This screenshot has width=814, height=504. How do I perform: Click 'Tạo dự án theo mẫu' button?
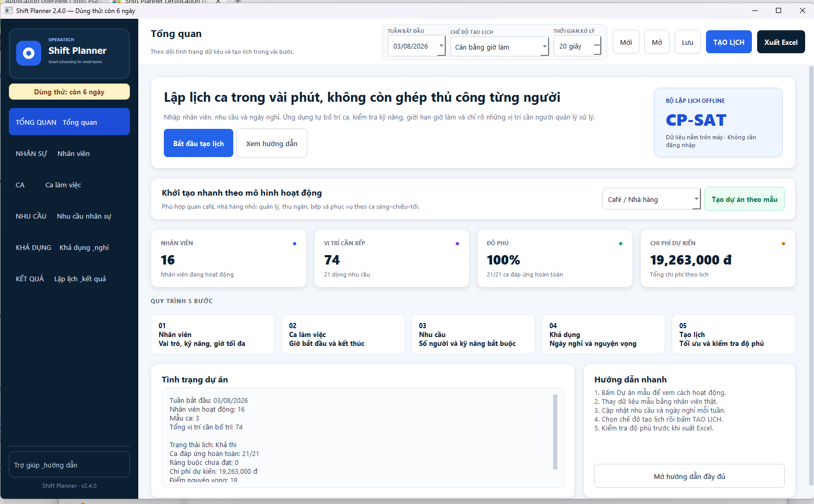pos(745,199)
